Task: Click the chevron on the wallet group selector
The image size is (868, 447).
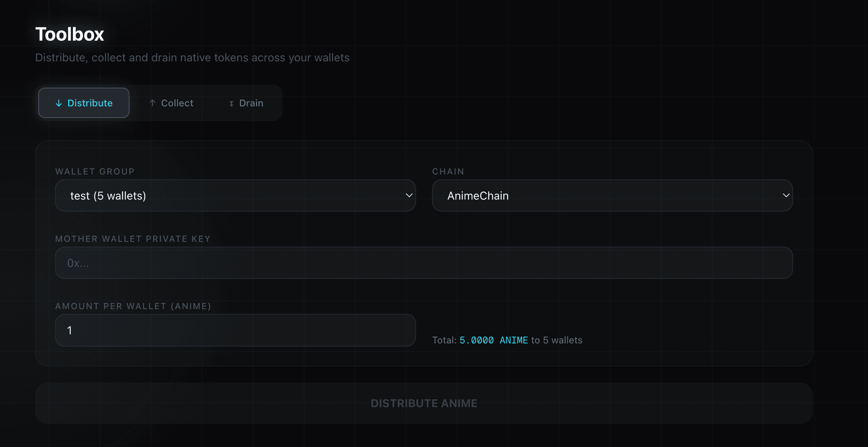Action: [x=409, y=196]
